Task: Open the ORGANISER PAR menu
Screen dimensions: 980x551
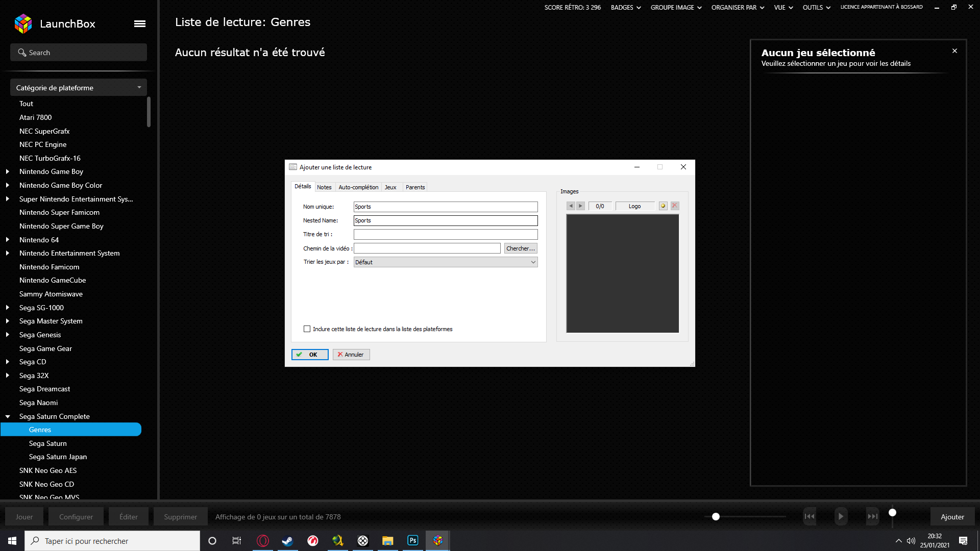Action: [738, 8]
